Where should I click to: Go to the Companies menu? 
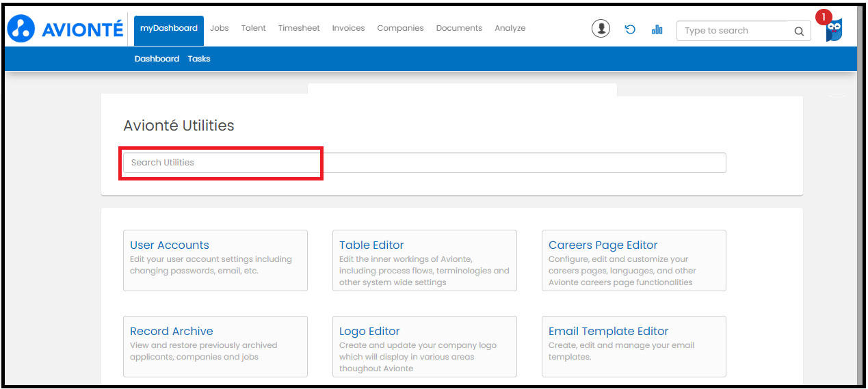click(400, 28)
